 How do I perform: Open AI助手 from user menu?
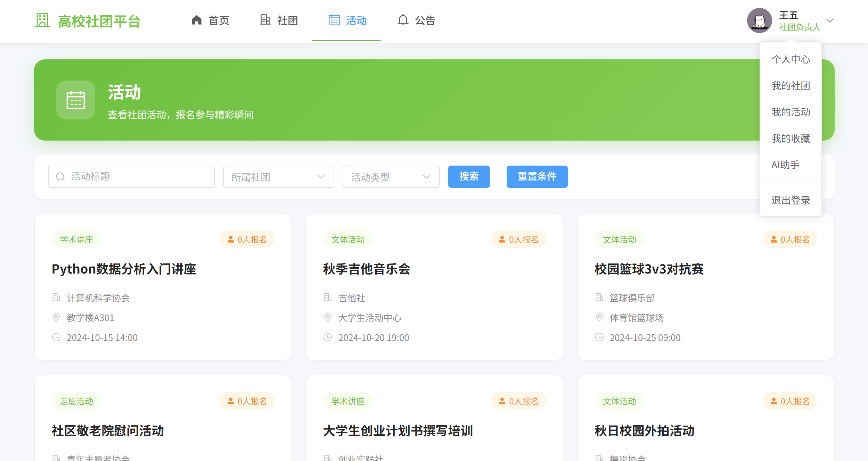pyautogui.click(x=791, y=165)
